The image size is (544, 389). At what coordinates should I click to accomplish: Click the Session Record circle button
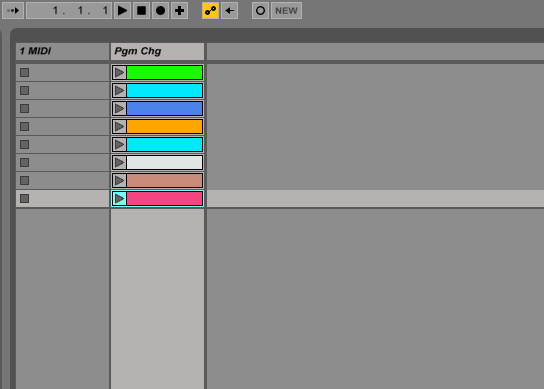[260, 11]
